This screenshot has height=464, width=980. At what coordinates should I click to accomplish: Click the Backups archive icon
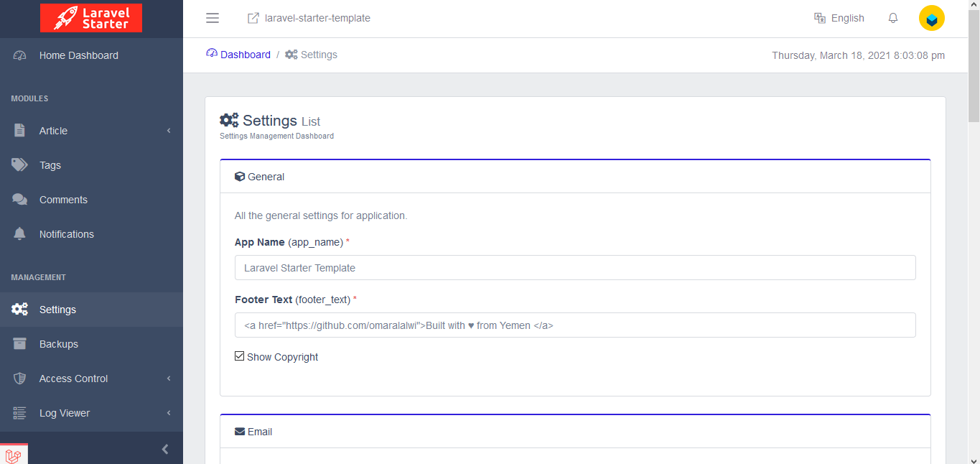(x=19, y=344)
